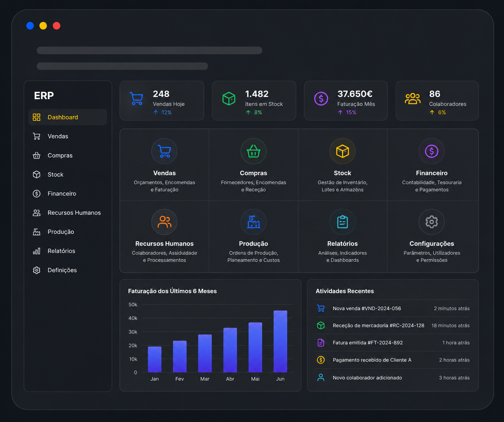Click the Jan bar in the chart

point(155,360)
